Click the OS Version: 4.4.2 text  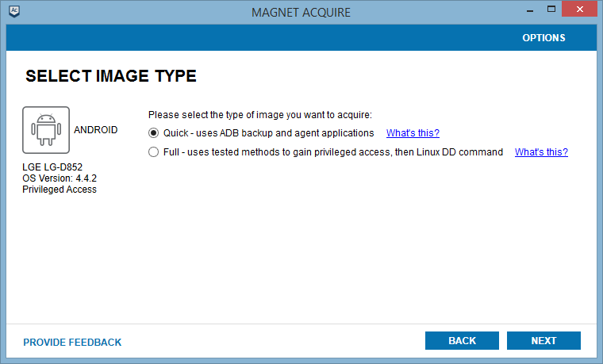60,178
